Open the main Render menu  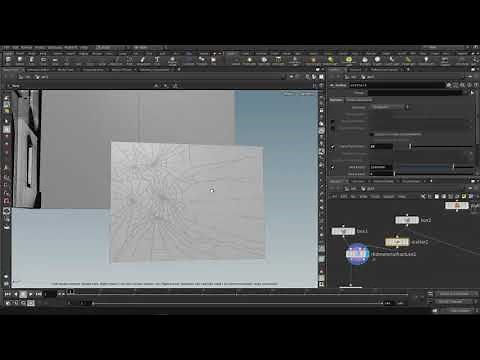click(27, 48)
